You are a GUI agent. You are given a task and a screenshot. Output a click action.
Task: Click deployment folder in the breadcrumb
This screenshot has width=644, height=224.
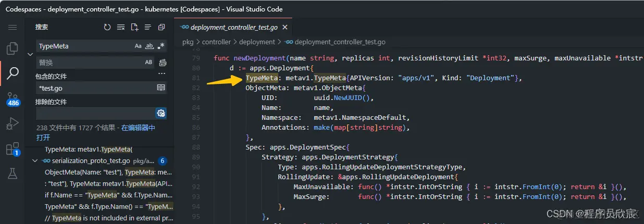tap(257, 42)
